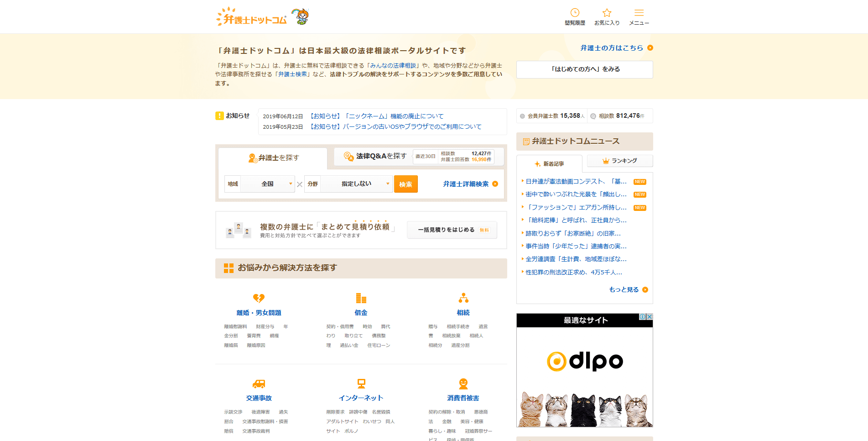The height and width of the screenshot is (441, 868).
Task: Select the 新着記事 news tab
Action: click(x=549, y=164)
